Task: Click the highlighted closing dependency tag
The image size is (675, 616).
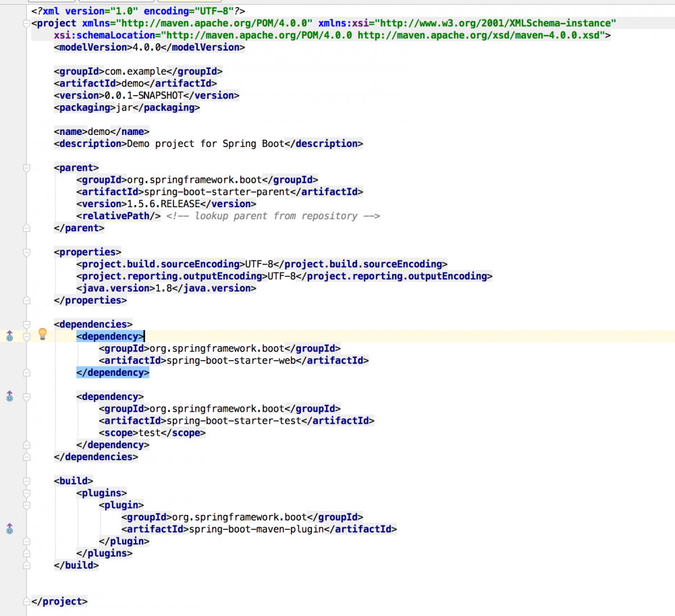Action: (x=113, y=372)
